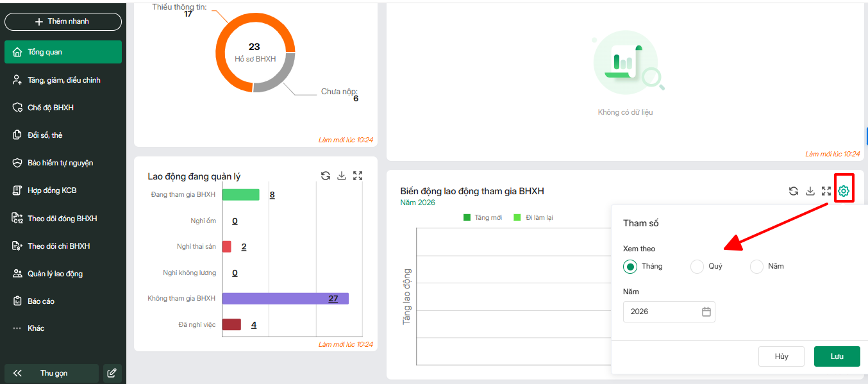Download the Biến động lao động chart
This screenshot has width=868, height=384.
point(810,191)
